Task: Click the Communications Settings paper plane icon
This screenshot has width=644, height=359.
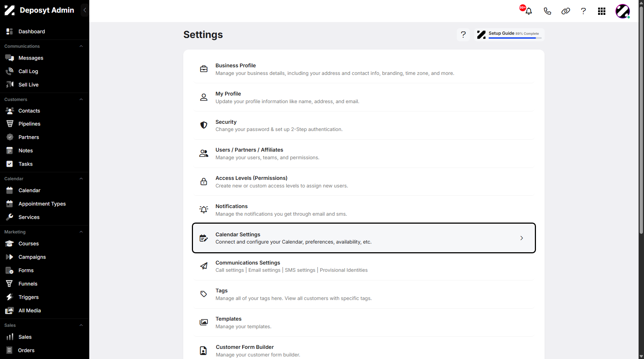Action: click(204, 266)
